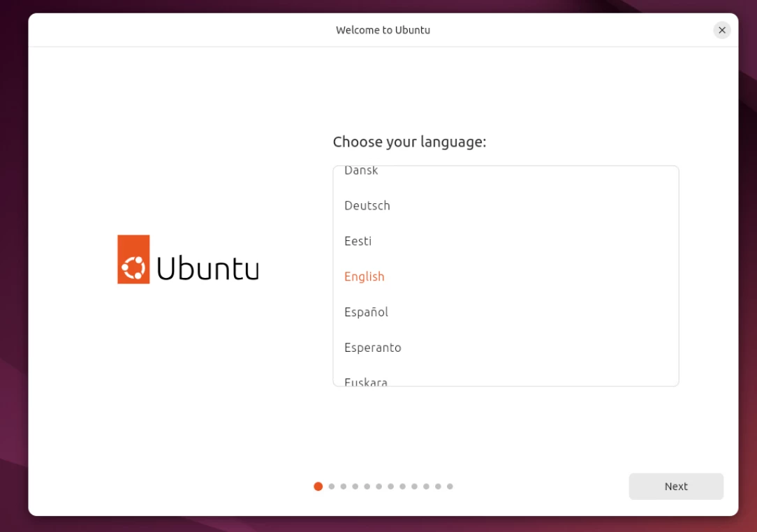Click the first orange page indicator dot
757x532 pixels.
coord(318,486)
